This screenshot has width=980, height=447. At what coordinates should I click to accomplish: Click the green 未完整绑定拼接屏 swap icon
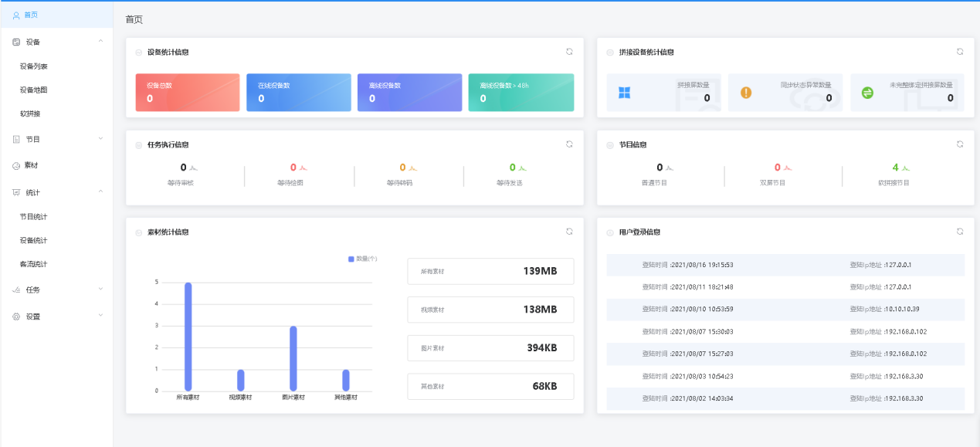click(867, 93)
